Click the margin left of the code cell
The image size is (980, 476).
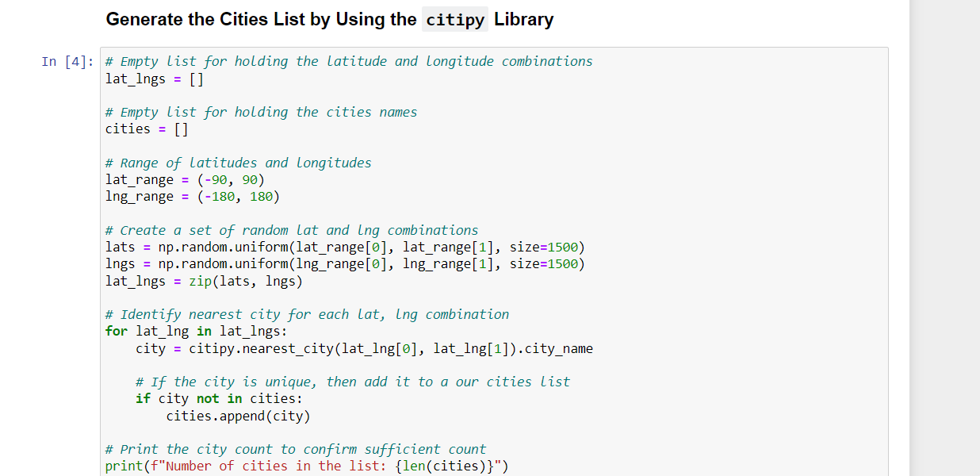coord(48,238)
